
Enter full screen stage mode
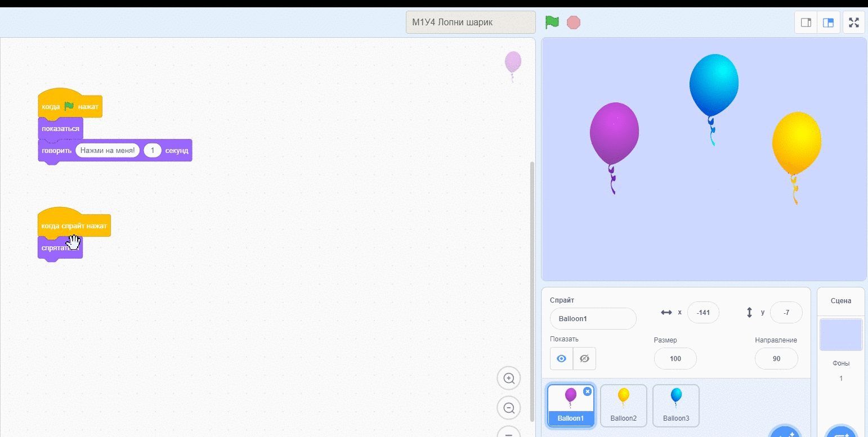854,22
